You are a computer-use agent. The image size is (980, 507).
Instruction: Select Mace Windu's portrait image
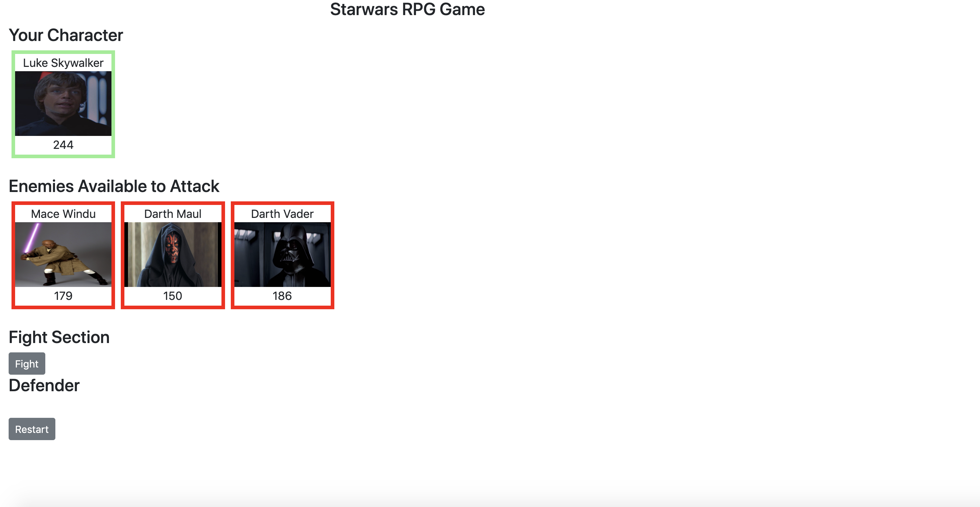(63, 255)
